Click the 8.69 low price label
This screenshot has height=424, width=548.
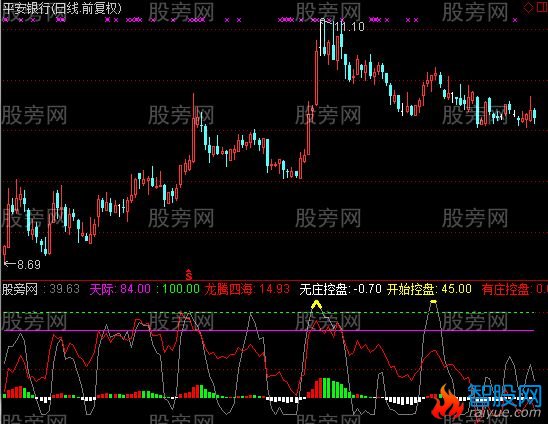(x=29, y=265)
